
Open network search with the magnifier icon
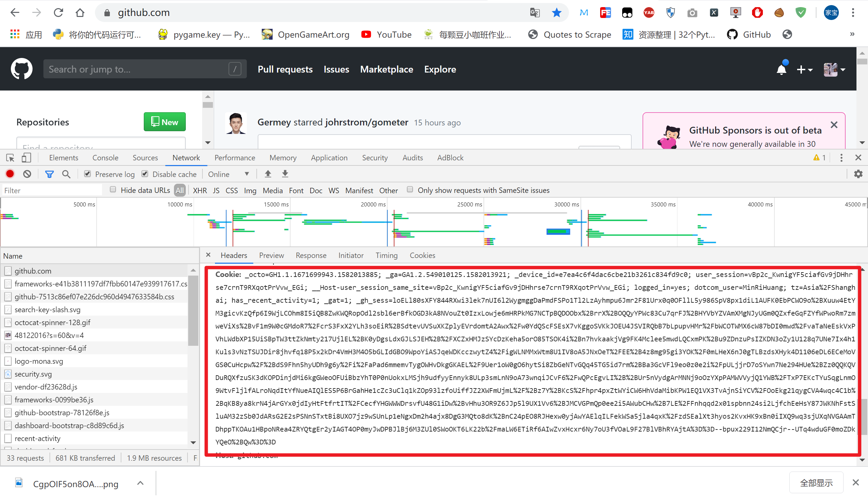(66, 174)
